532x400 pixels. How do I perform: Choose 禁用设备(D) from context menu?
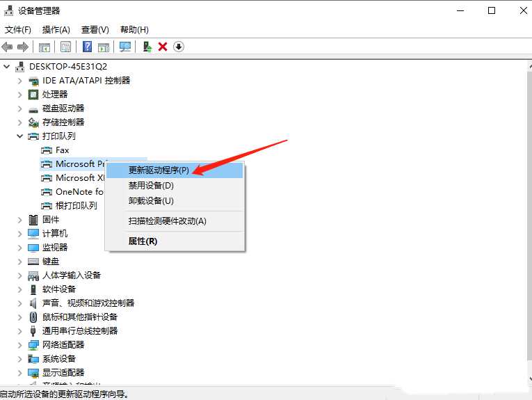click(175, 186)
